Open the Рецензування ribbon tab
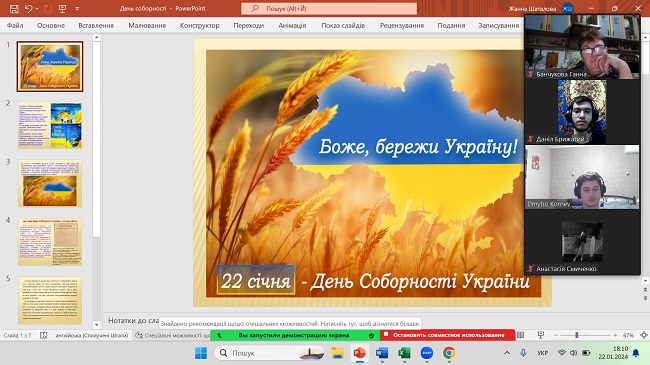 pos(402,25)
